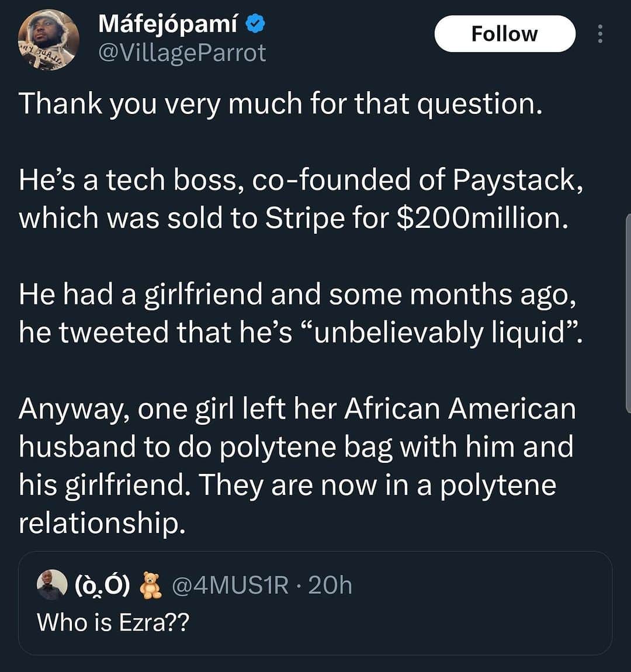This screenshot has height=672, width=631.
Task: Click the (ò_Ó) display name in quote
Action: (x=102, y=585)
